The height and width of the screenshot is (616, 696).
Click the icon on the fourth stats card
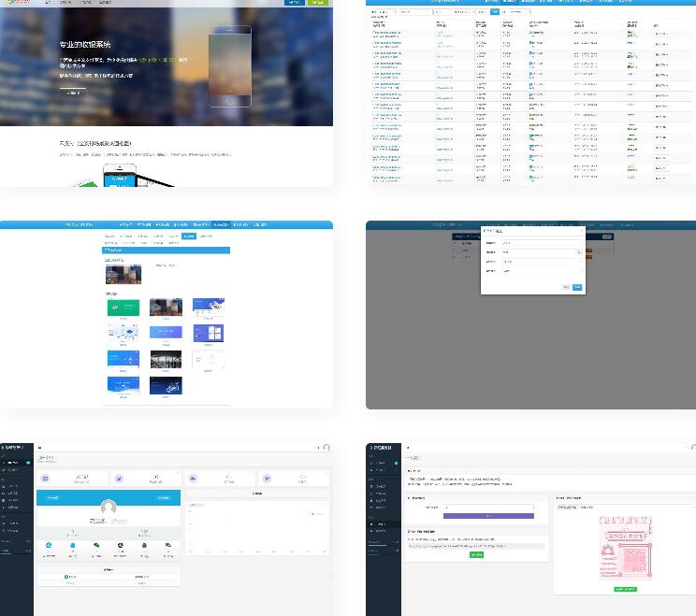click(267, 478)
